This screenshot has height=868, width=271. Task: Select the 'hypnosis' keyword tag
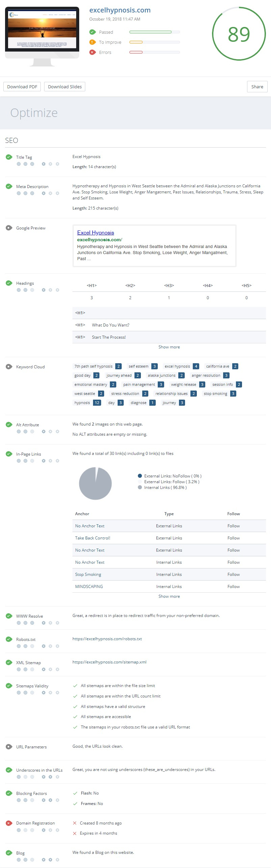(87, 403)
